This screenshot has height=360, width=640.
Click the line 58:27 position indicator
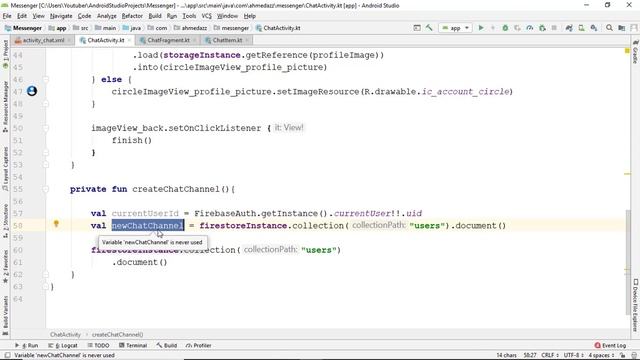tap(530, 355)
